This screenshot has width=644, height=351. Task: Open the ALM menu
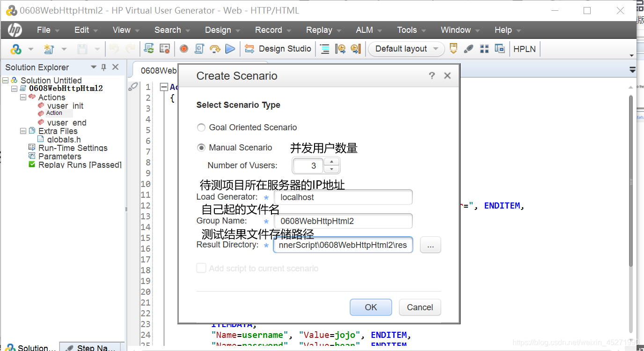tap(369, 30)
